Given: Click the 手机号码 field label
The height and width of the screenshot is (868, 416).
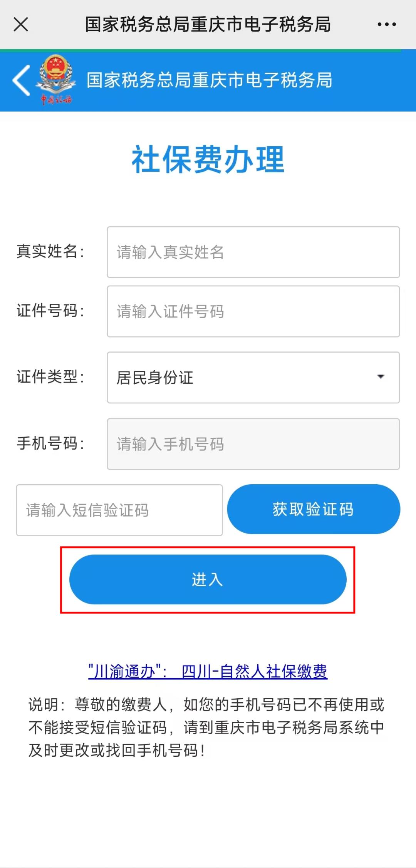Looking at the screenshot, I should (50, 443).
